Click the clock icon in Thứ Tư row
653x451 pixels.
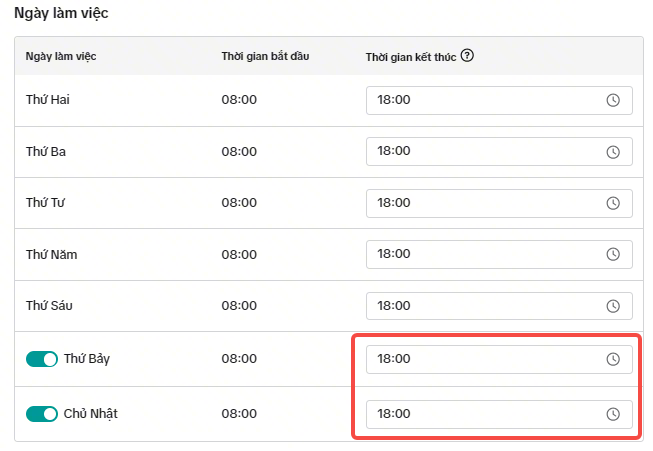point(614,203)
